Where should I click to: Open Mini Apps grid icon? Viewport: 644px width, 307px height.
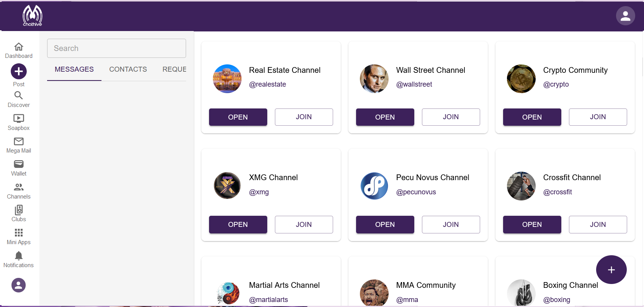(18, 233)
